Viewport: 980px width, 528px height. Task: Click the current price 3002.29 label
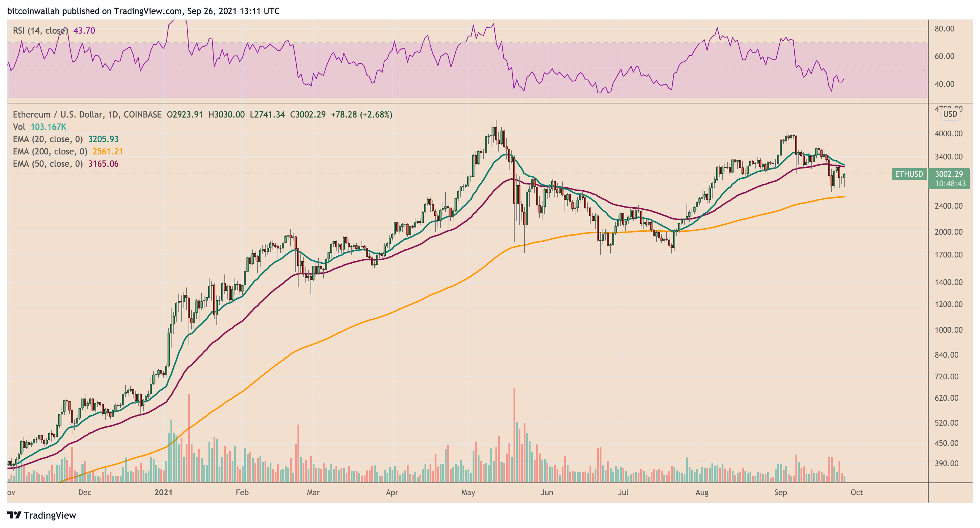[x=949, y=174]
